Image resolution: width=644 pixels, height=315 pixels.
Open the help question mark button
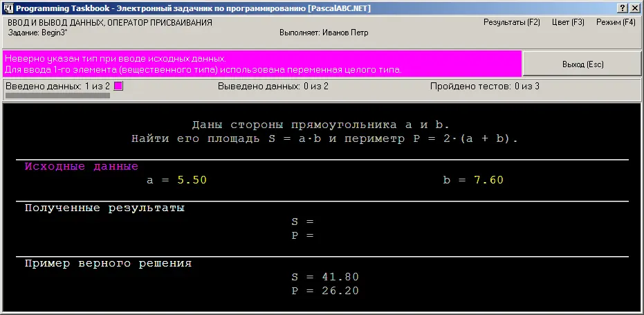tap(623, 8)
